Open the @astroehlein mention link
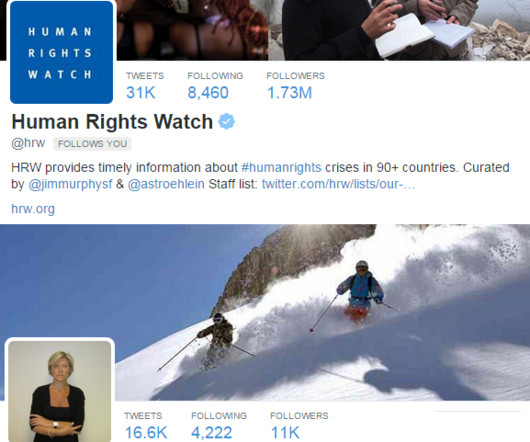Image resolution: width=530 pixels, height=442 pixels. (166, 185)
